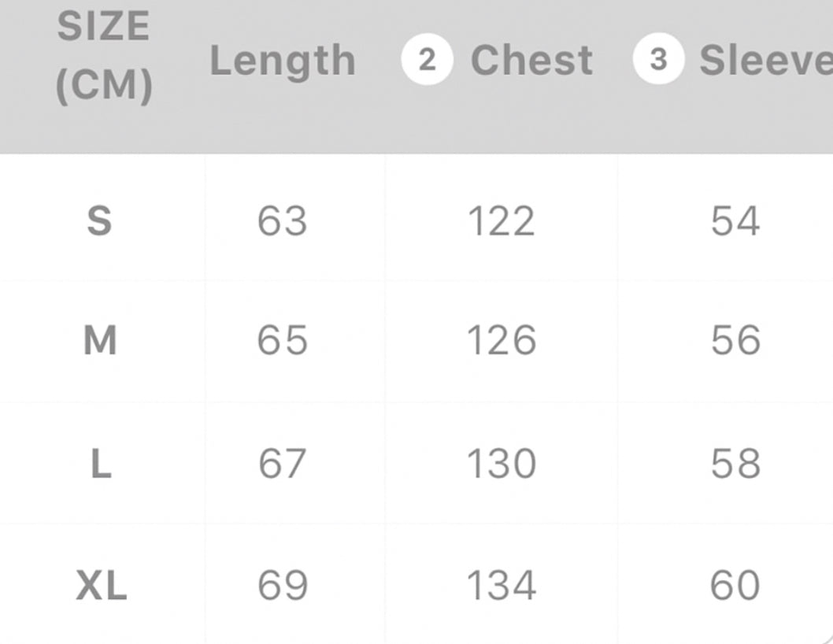The image size is (833, 644).
Task: Pick the L size row label
Action: tap(101, 464)
